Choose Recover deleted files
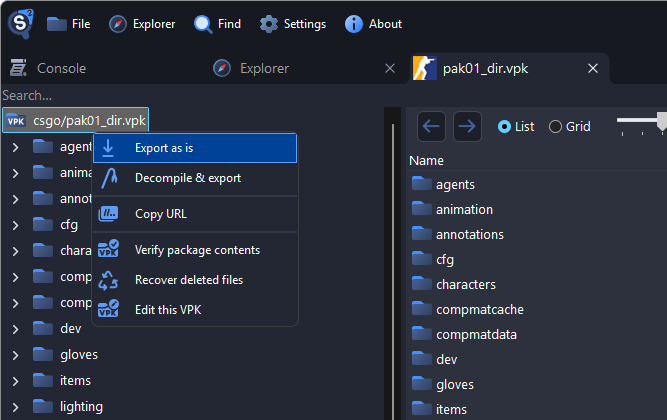 (x=195, y=280)
